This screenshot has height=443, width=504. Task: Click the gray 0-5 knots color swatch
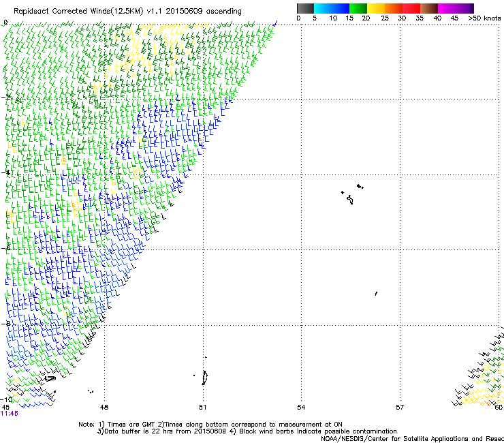click(x=305, y=8)
